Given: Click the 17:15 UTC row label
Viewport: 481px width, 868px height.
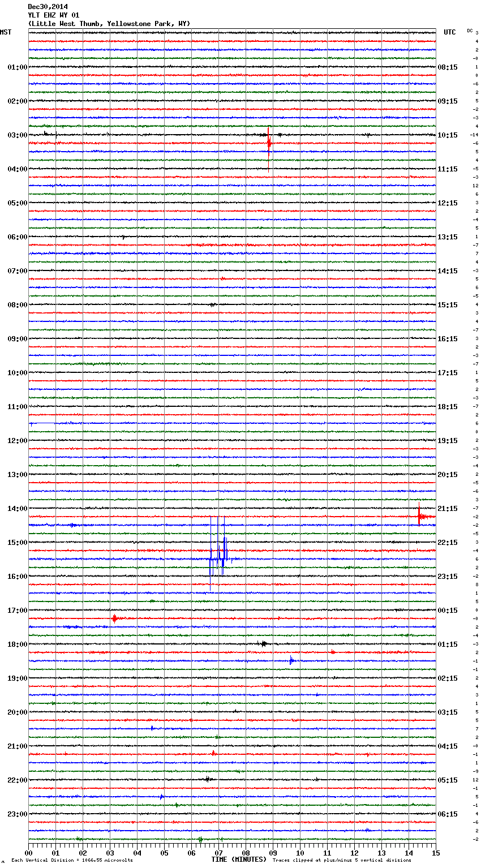Looking at the screenshot, I should pyautogui.click(x=448, y=373).
